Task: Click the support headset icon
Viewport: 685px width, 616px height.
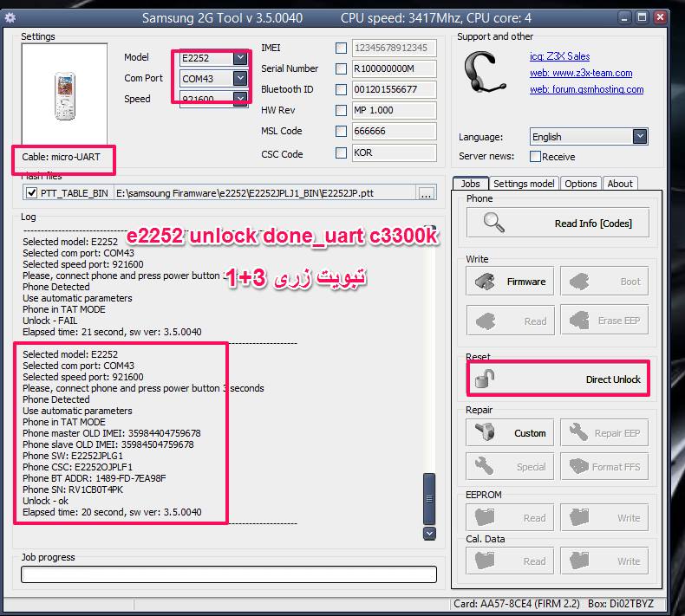Action: tap(484, 72)
